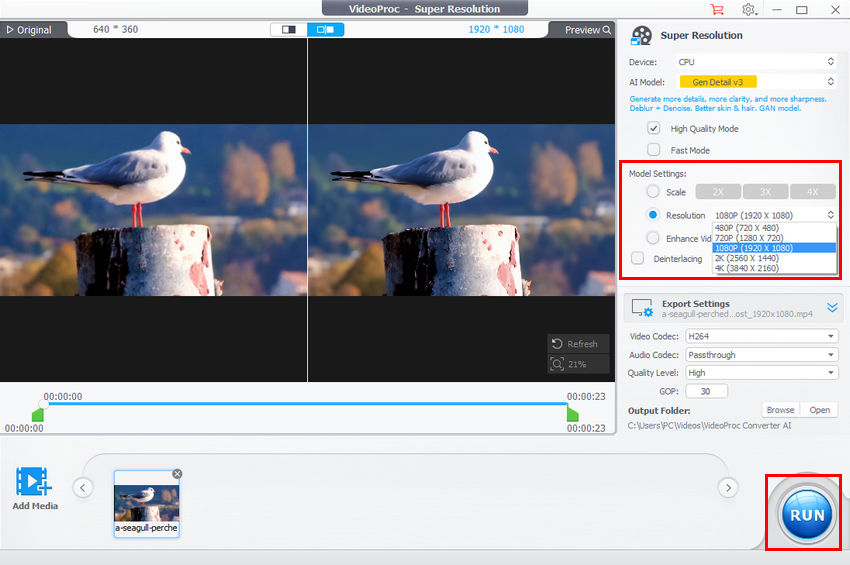Remove the seagull clip with the X
The height and width of the screenshot is (565, 850).
click(x=177, y=474)
